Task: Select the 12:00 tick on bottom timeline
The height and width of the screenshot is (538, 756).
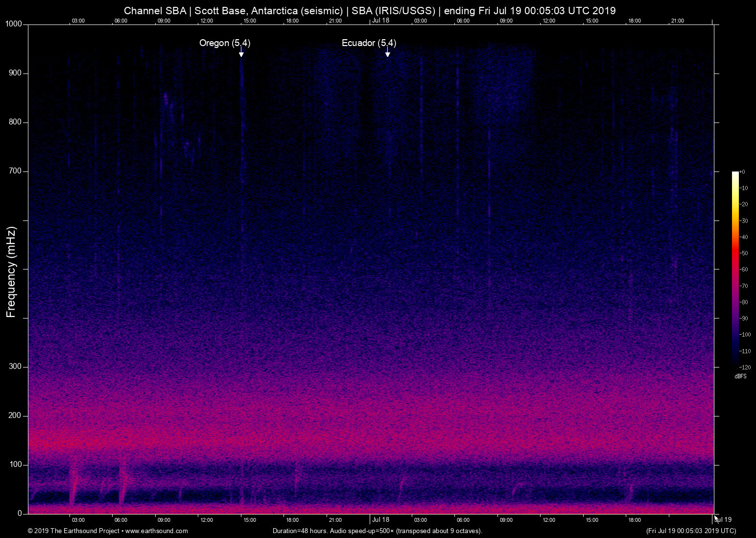Action: (207, 519)
